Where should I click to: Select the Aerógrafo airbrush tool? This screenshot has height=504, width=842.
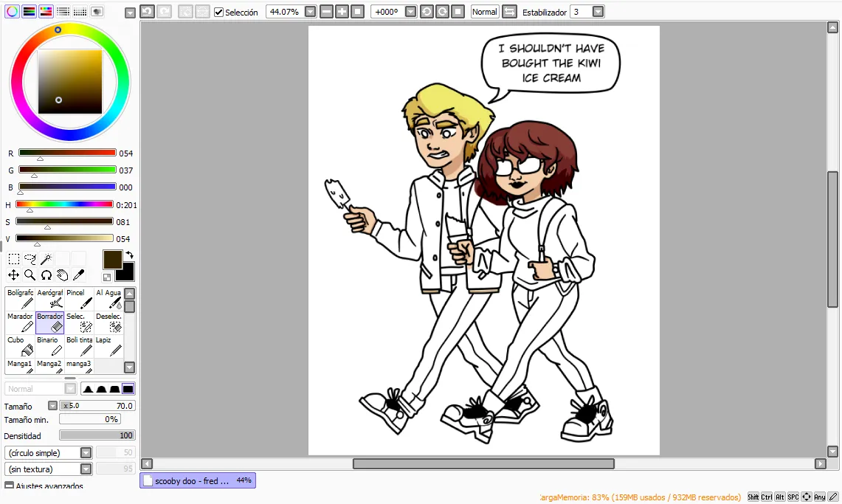[x=49, y=299]
